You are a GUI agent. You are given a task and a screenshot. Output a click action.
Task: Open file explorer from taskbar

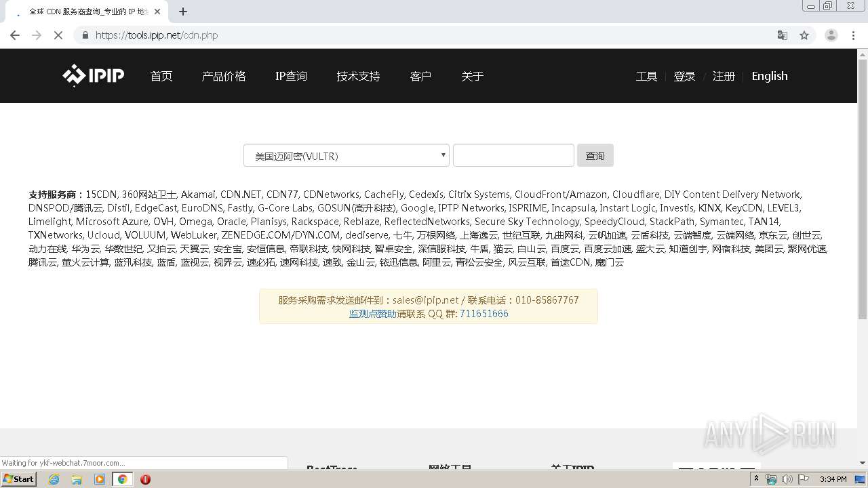pyautogui.click(x=77, y=479)
